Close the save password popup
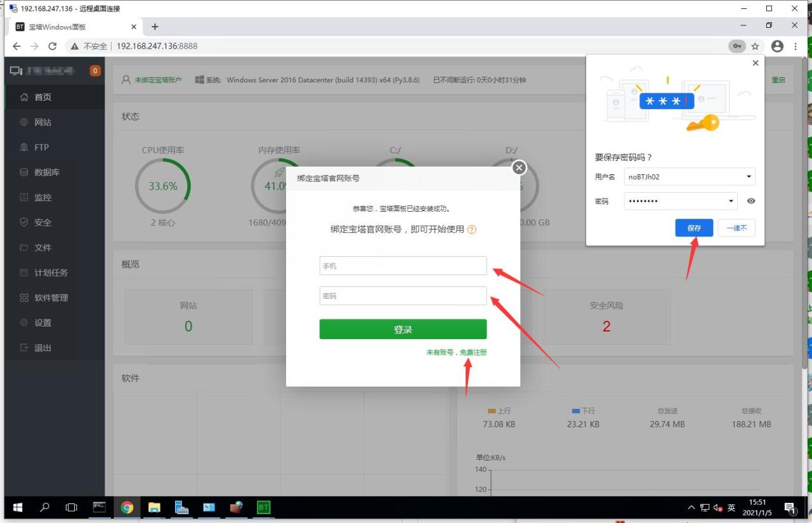Screen dimensions: 812x523 pos(755,63)
